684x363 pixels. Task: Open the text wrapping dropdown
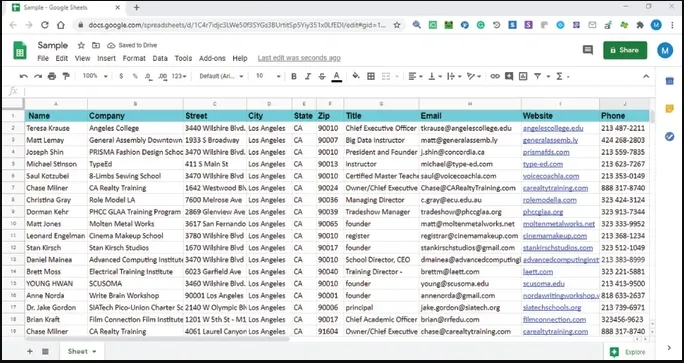pyautogui.click(x=454, y=76)
